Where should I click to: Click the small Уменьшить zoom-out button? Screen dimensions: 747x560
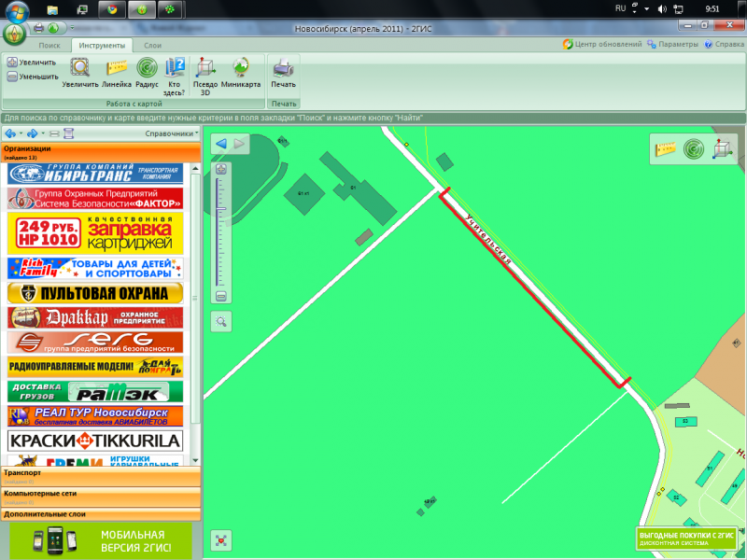[x=33, y=77]
